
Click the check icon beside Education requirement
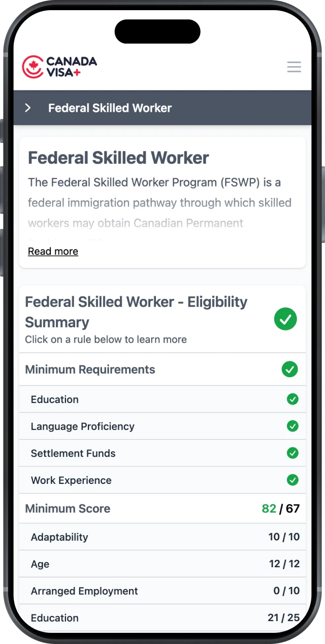pos(292,400)
